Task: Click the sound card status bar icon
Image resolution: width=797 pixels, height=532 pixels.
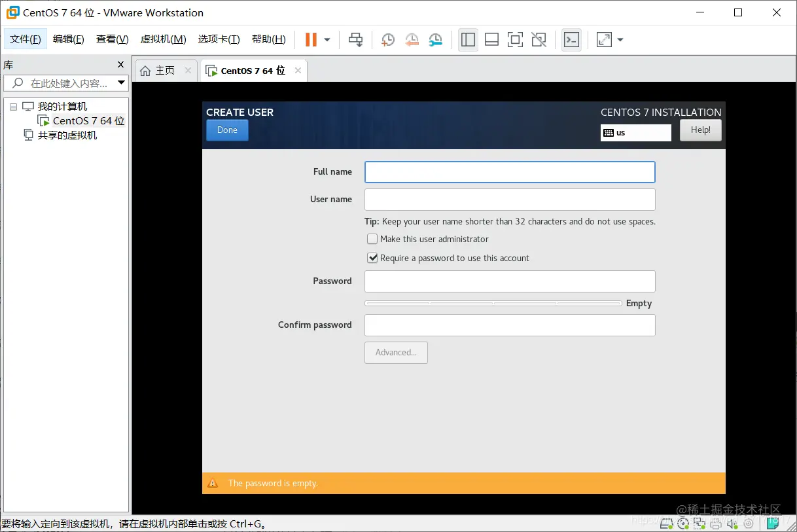Action: pos(732,523)
